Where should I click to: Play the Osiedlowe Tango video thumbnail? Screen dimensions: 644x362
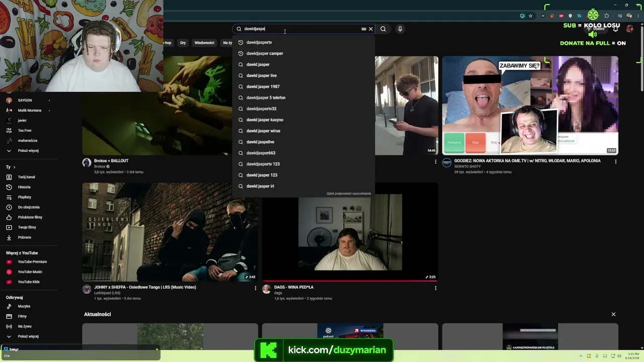(x=170, y=232)
